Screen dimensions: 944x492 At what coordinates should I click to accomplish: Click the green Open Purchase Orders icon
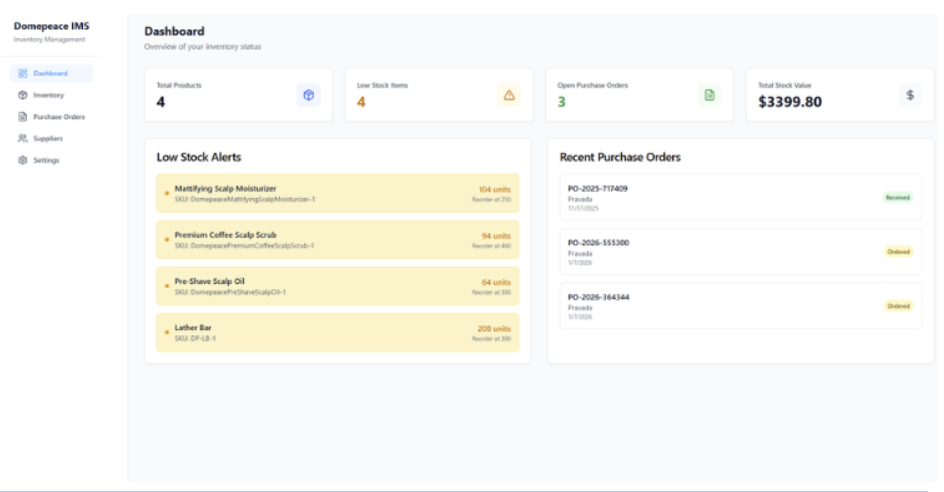710,95
